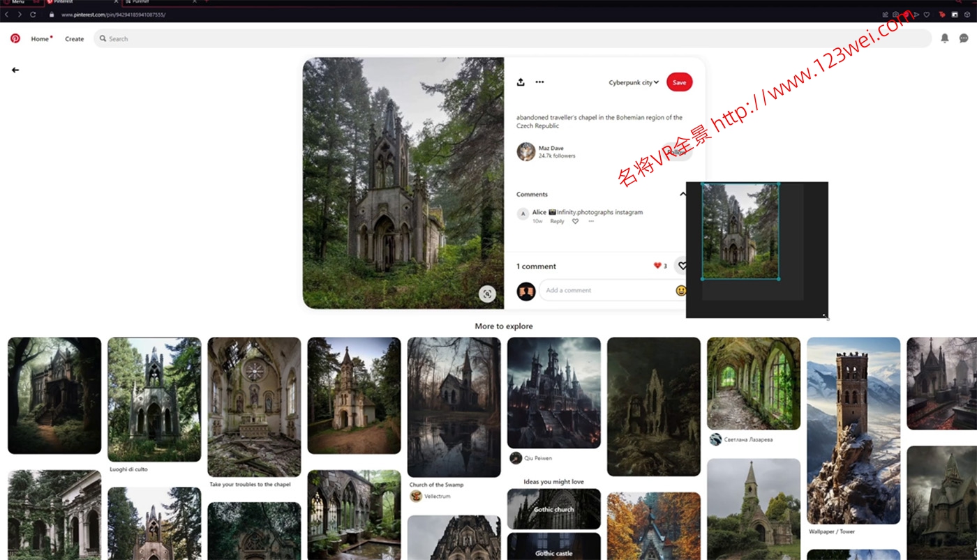The height and width of the screenshot is (560, 977).
Task: Open more options on Alice's comment
Action: 591,222
